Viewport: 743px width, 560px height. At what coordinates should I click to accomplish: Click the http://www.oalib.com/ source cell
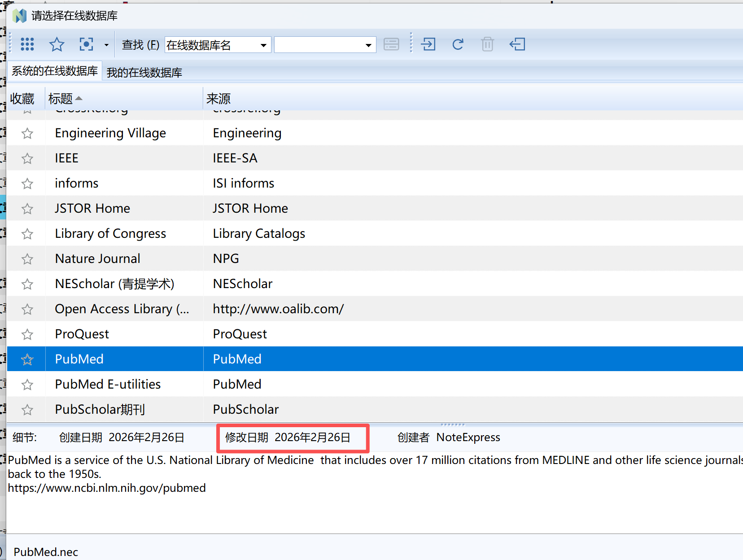278,309
